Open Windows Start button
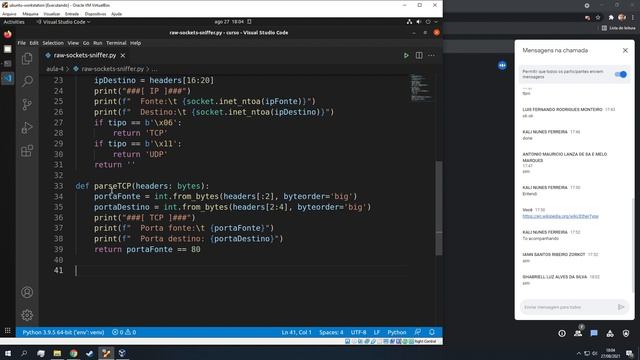The width and height of the screenshot is (640, 360). 8,353
